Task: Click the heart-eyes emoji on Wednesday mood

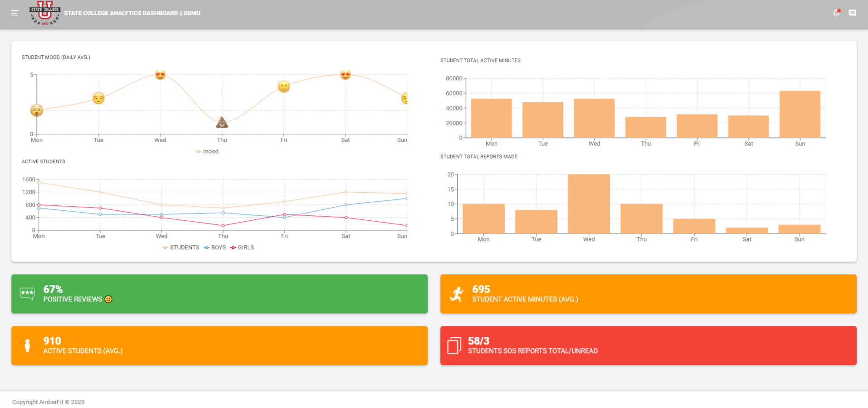Action: 160,75
